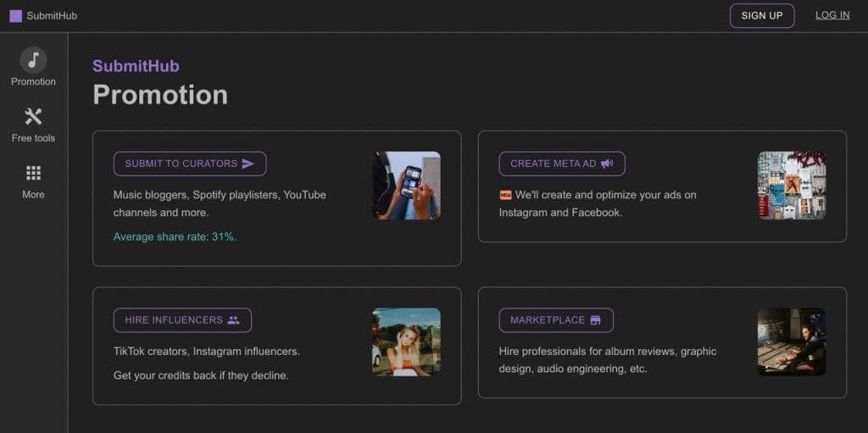Open the mixing studio Marketplace thumbnail
Image resolution: width=868 pixels, height=433 pixels.
click(x=792, y=342)
